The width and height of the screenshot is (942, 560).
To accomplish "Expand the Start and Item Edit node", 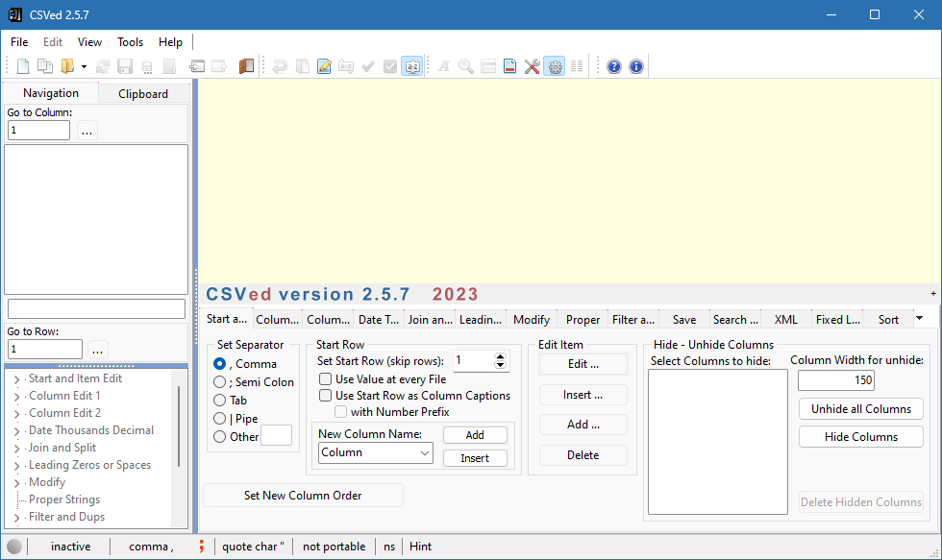I will tap(17, 379).
